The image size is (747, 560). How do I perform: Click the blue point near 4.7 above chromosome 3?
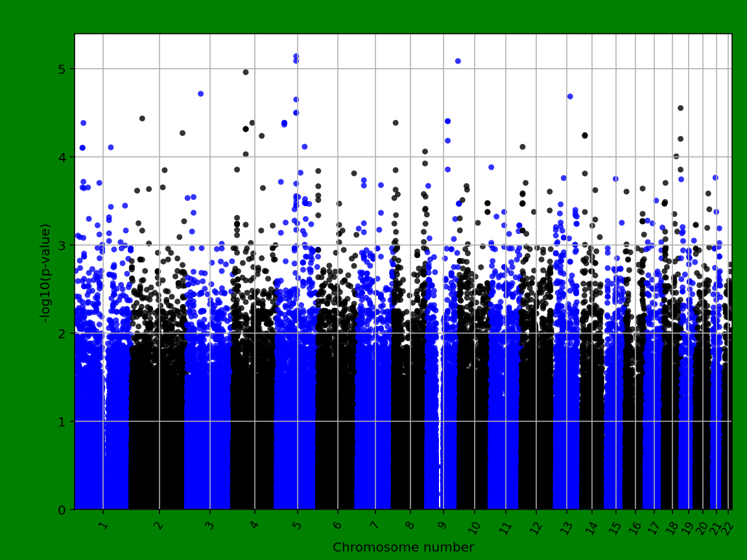point(201,93)
